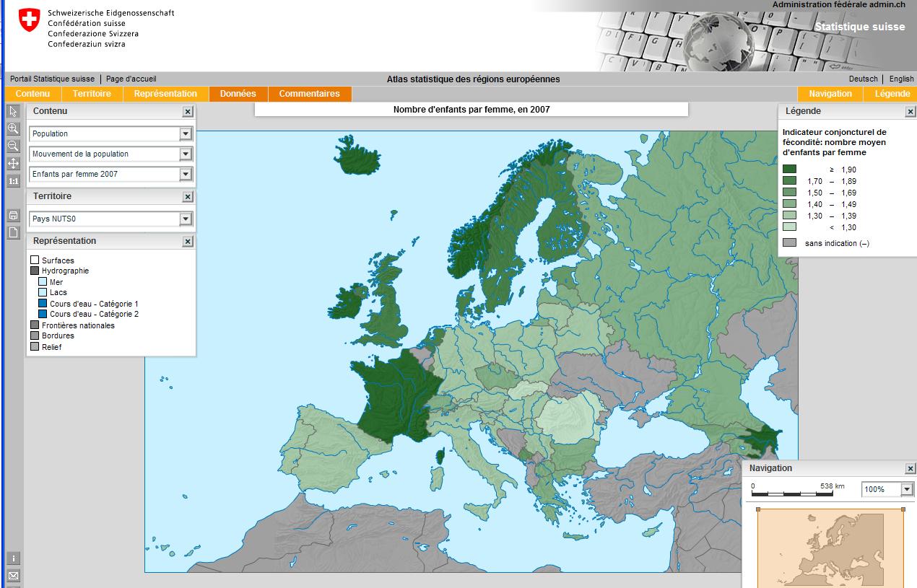Select the pointer arrow tool
This screenshot has width=917, height=588.
click(x=13, y=111)
